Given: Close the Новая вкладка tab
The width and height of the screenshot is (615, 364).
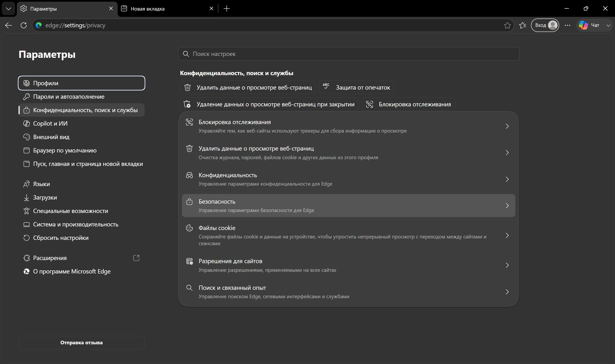Looking at the screenshot, I should (x=211, y=9).
